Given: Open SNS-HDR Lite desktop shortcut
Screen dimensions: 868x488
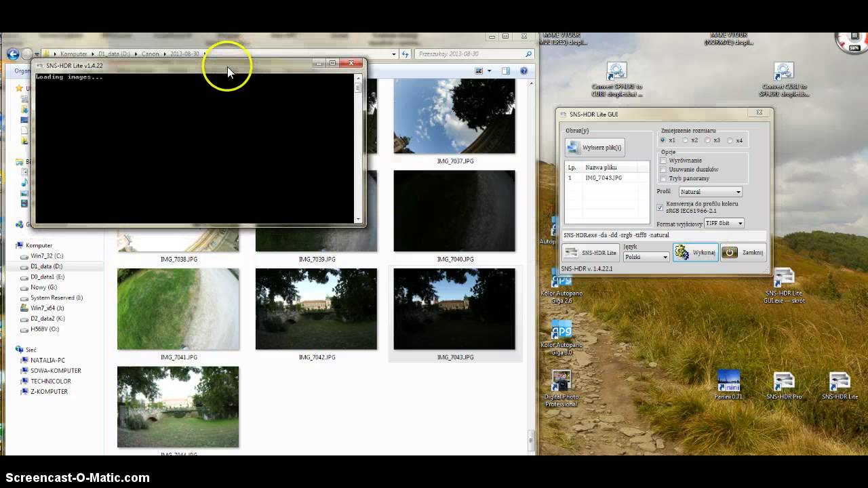Looking at the screenshot, I should (840, 386).
